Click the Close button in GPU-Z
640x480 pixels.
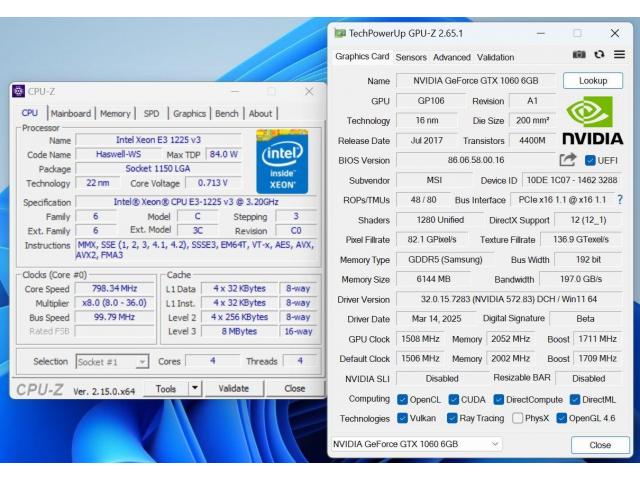tap(600, 444)
